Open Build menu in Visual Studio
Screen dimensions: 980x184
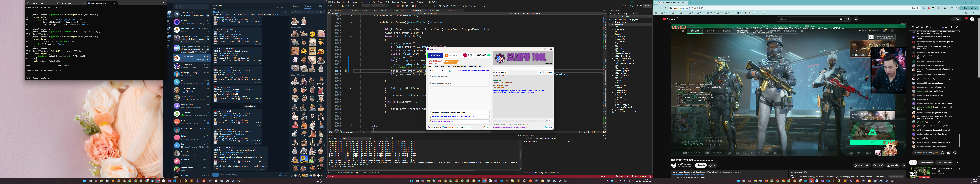point(361,2)
